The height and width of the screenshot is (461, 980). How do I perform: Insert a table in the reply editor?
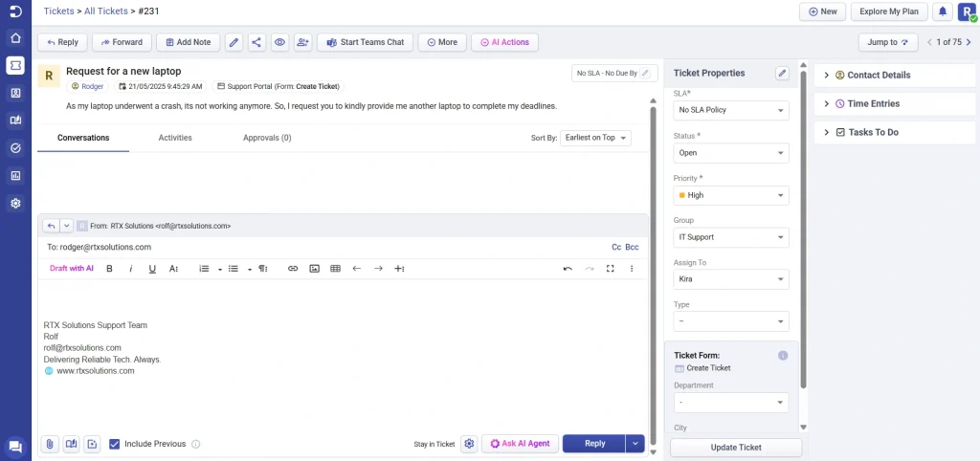(x=336, y=269)
